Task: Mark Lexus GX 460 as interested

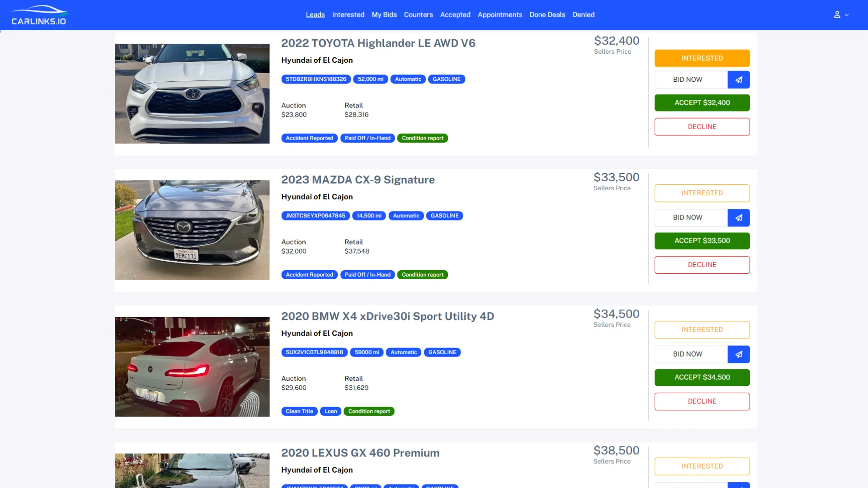Action: pyautogui.click(x=702, y=466)
